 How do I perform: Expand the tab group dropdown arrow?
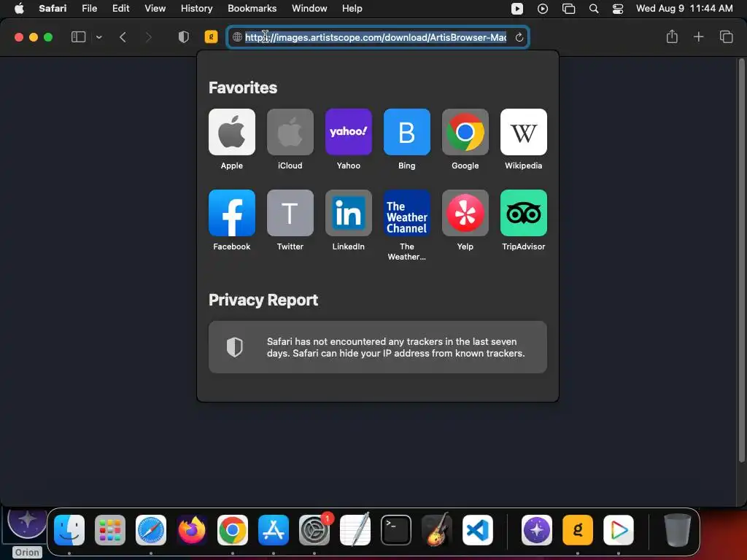[x=99, y=37]
